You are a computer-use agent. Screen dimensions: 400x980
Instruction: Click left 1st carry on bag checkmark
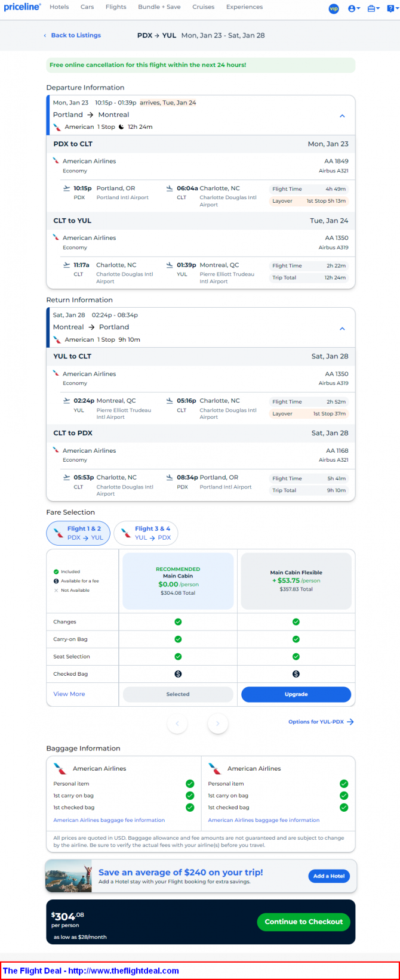click(190, 796)
